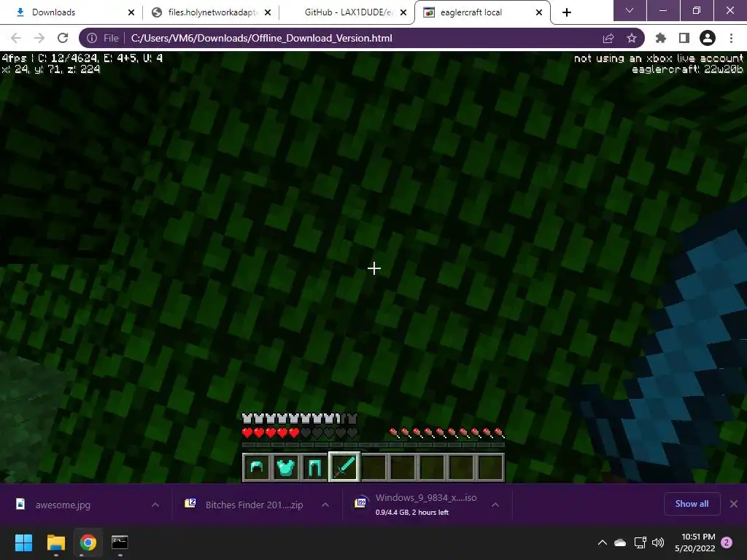Open Bitches Finder zip download
The image size is (747, 560).
244,505
